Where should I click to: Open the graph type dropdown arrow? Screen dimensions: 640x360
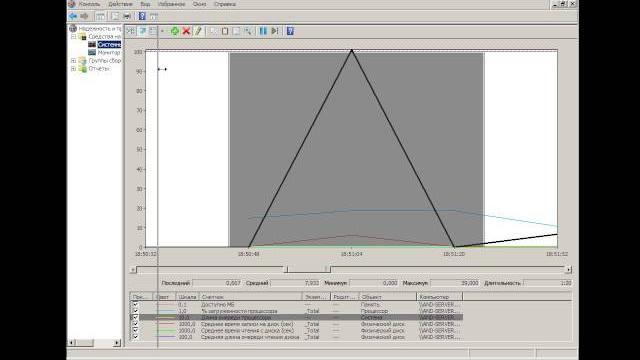pyautogui.click(x=162, y=31)
